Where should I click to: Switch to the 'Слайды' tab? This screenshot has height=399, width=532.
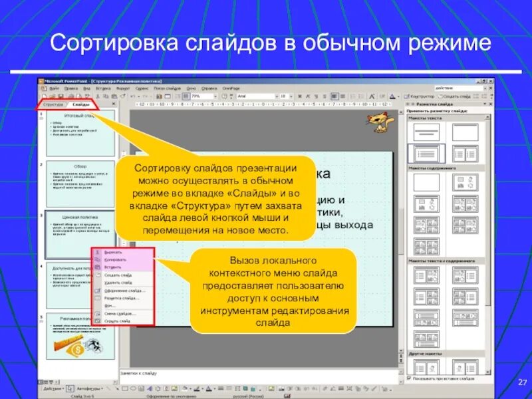tap(81, 104)
